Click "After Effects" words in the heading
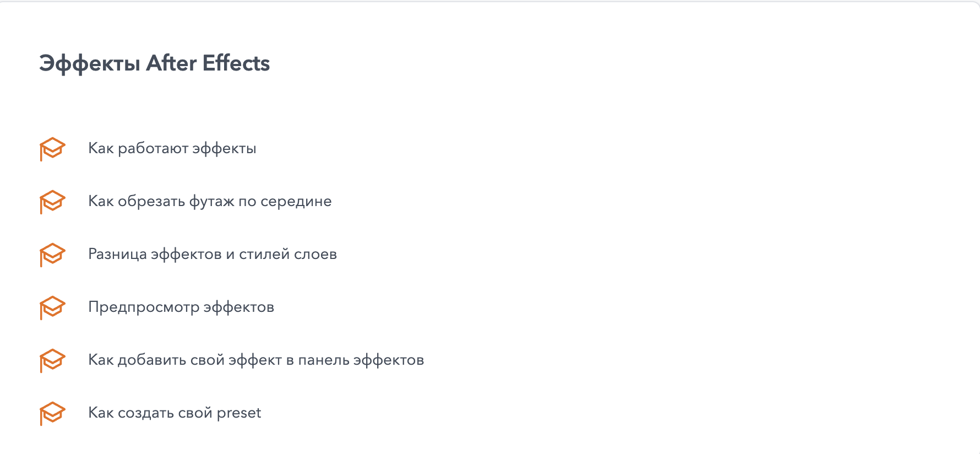980x454 pixels. 208,63
